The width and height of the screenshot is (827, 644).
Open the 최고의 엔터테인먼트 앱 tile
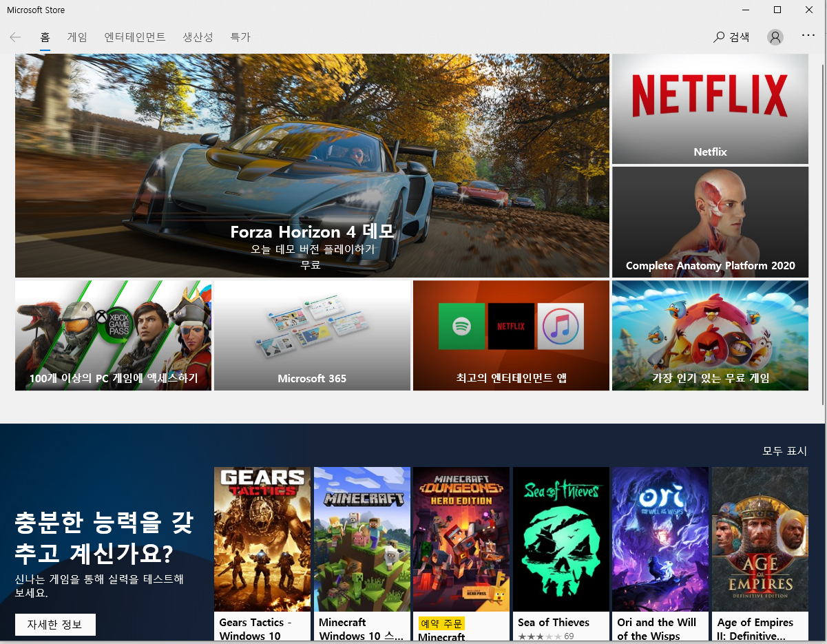tap(511, 335)
